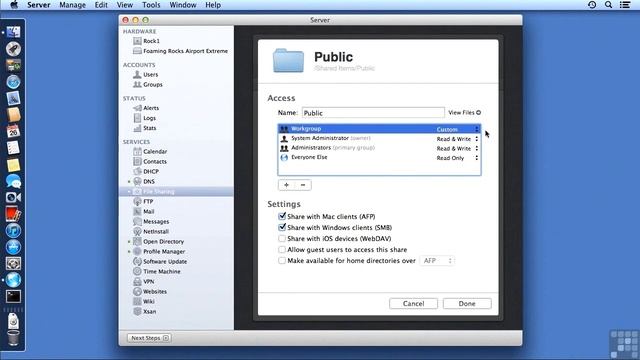Screen dimensions: 640x360
Task: Select the Wiki service
Action: 144,301
